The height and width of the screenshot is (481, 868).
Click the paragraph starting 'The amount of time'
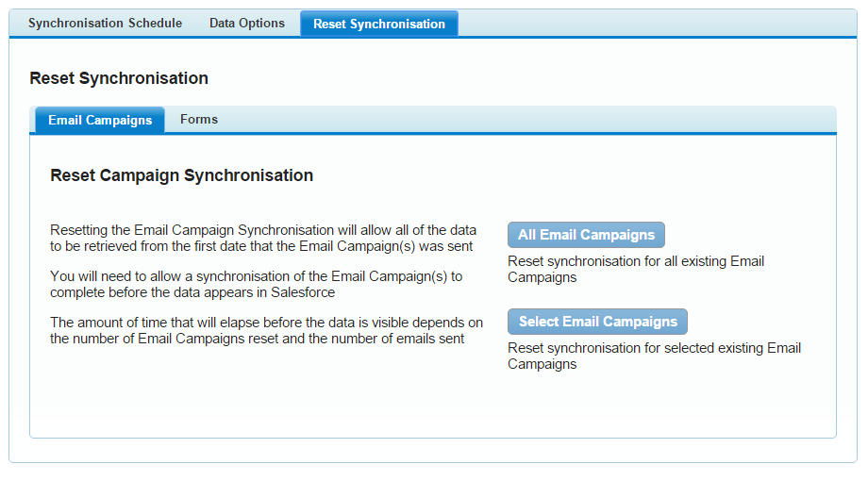tap(266, 330)
